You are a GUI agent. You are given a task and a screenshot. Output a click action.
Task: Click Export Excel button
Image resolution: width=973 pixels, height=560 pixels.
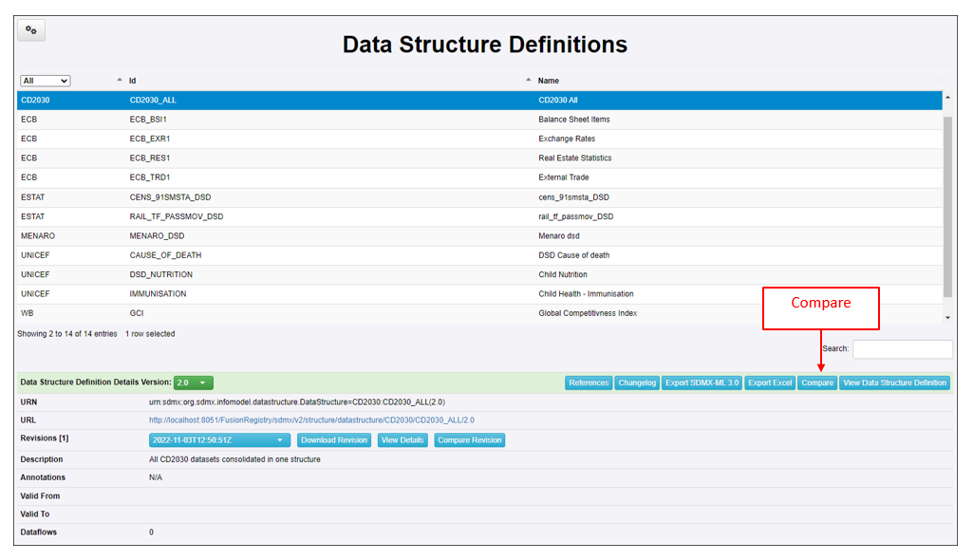tap(769, 383)
